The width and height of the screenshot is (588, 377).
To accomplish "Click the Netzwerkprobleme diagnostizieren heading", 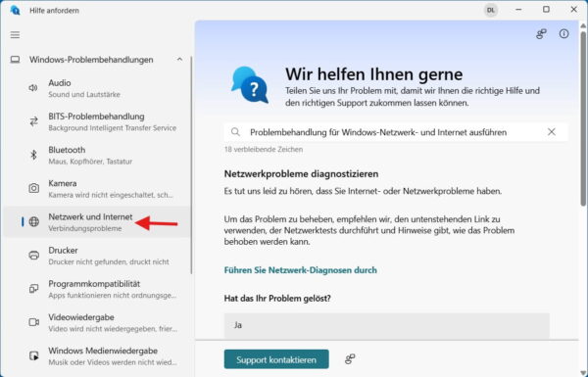I will pos(301,174).
